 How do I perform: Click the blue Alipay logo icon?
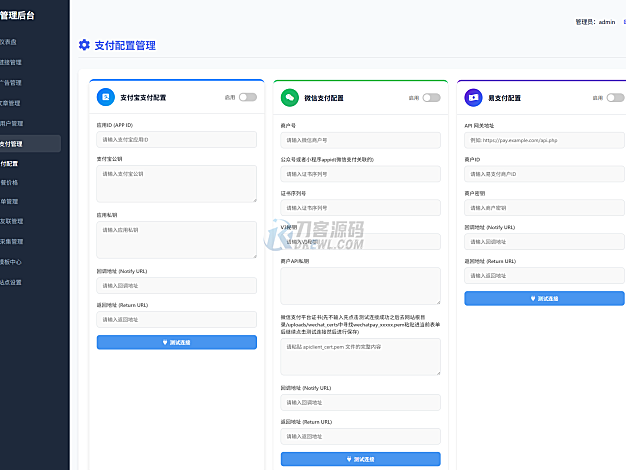point(106,97)
